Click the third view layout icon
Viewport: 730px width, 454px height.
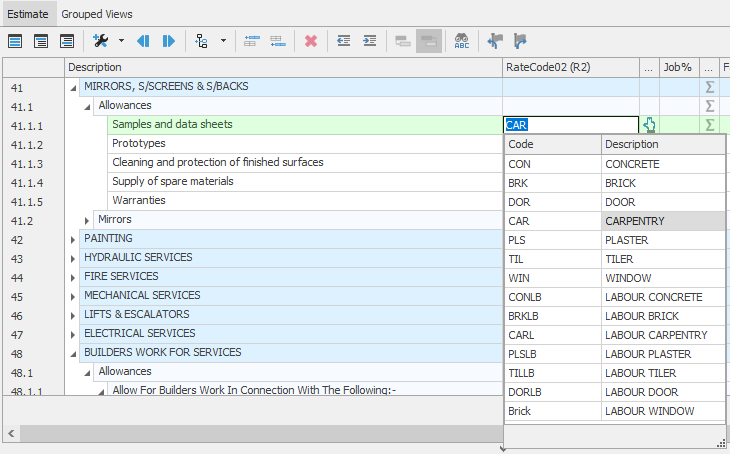tap(67, 41)
